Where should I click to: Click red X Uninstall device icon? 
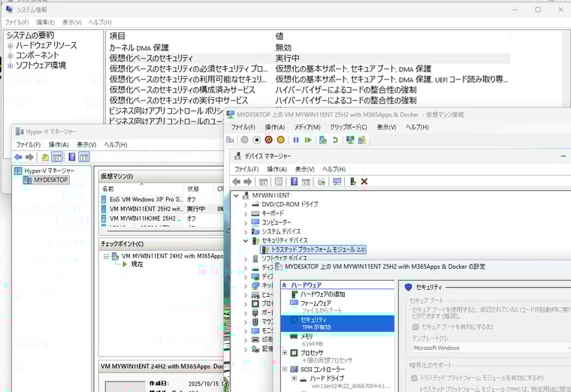coord(364,181)
